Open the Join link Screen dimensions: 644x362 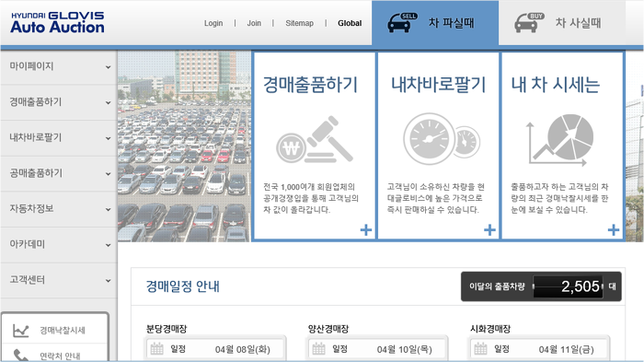[x=254, y=23]
